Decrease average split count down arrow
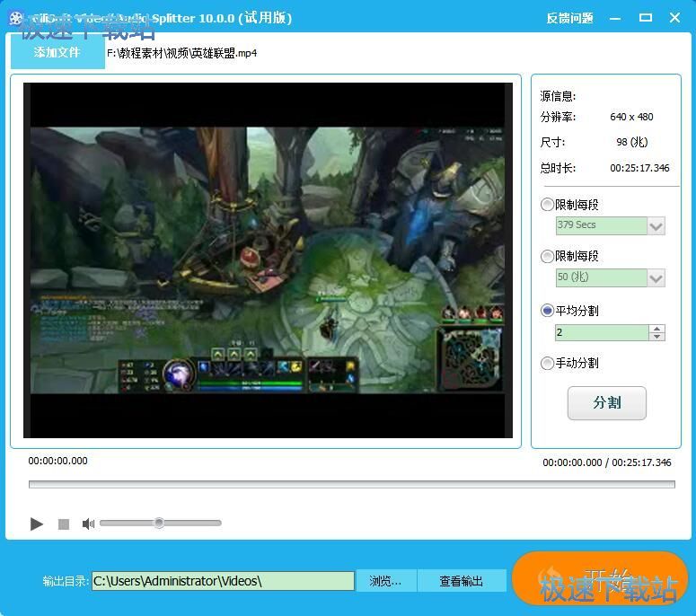The width and height of the screenshot is (696, 616). [657, 337]
